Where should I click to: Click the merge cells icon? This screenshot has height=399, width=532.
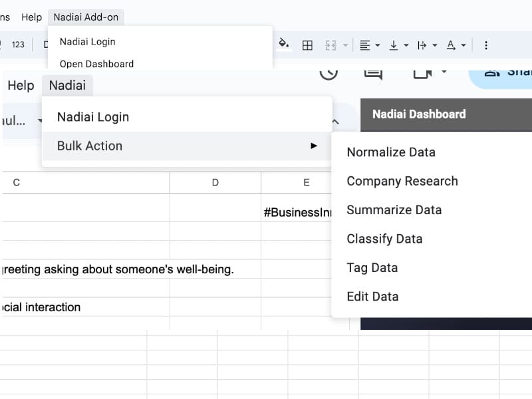point(331,45)
